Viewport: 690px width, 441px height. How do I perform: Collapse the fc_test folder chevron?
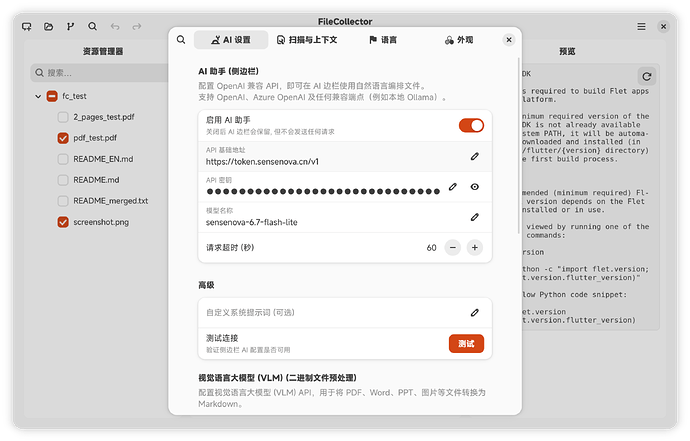point(38,96)
